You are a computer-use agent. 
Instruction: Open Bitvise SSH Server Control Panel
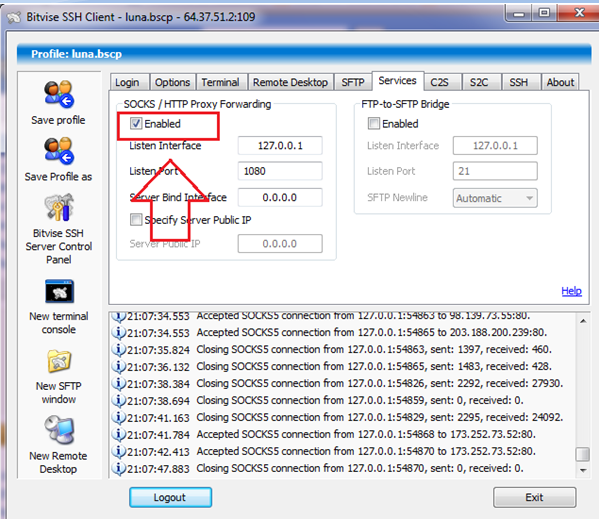[58, 207]
